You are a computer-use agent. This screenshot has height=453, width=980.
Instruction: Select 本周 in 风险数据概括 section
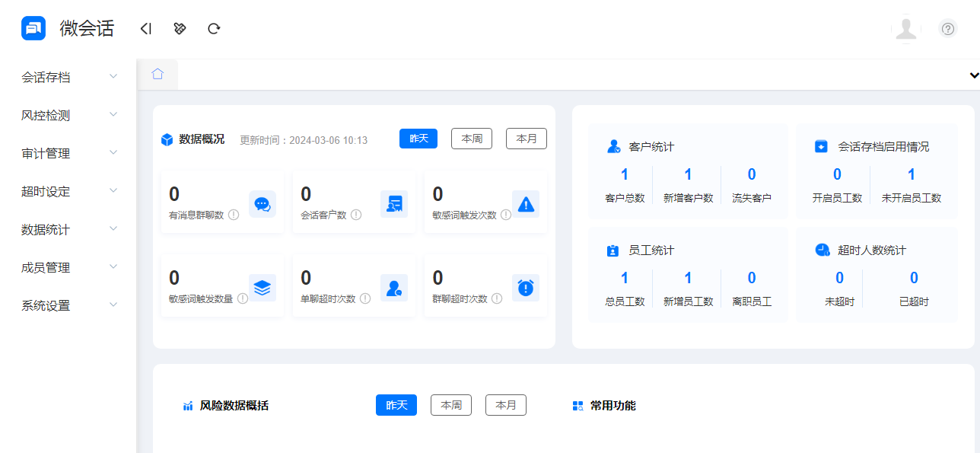[x=451, y=405]
